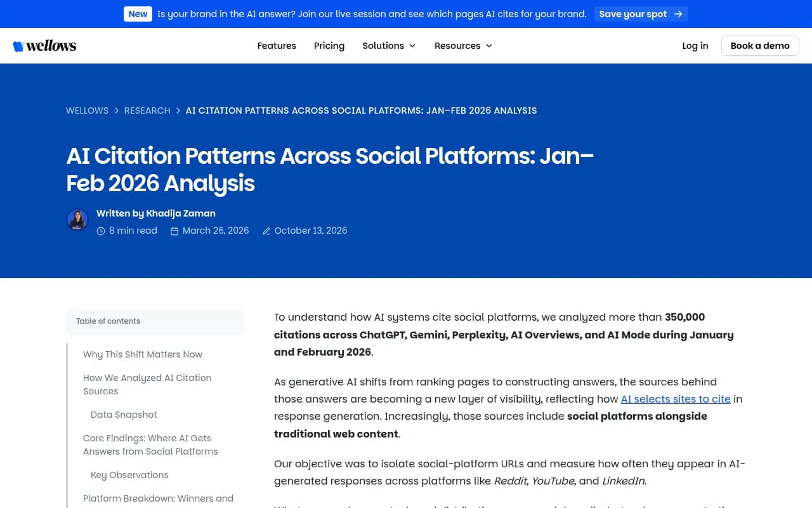Click the chevron after WELLOWS in breadcrumb
812x508 pixels.
(117, 110)
